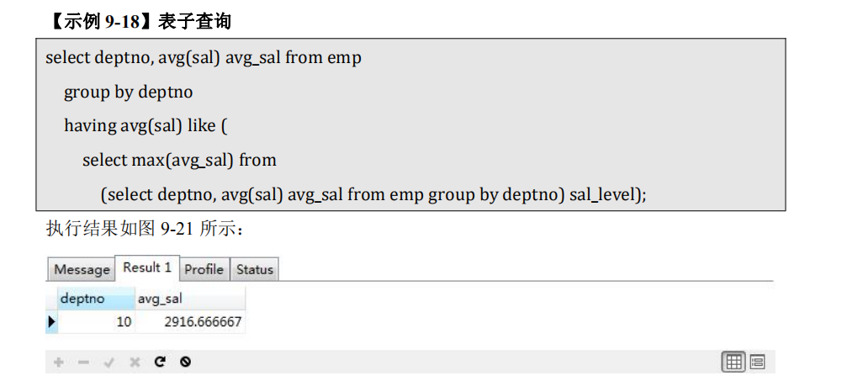Image resolution: width=868 pixels, height=381 pixels.
Task: Click the 'group by deptno' code line
Action: click(129, 92)
